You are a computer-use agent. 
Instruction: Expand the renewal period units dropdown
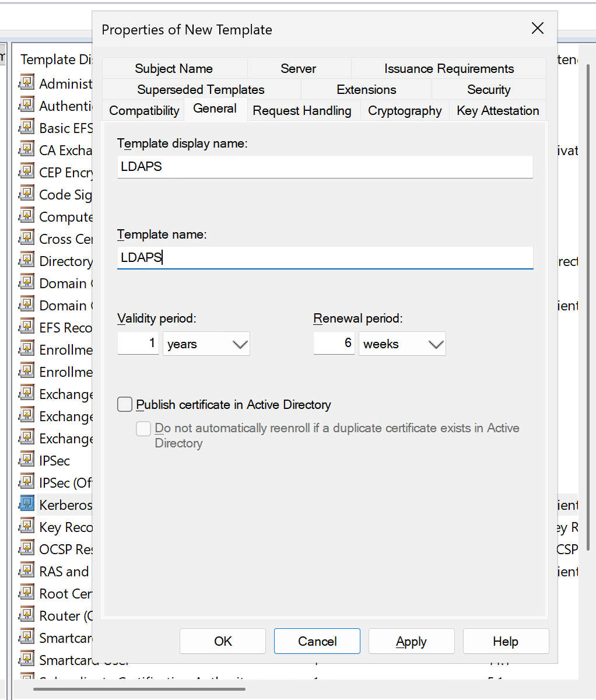pyautogui.click(x=402, y=344)
